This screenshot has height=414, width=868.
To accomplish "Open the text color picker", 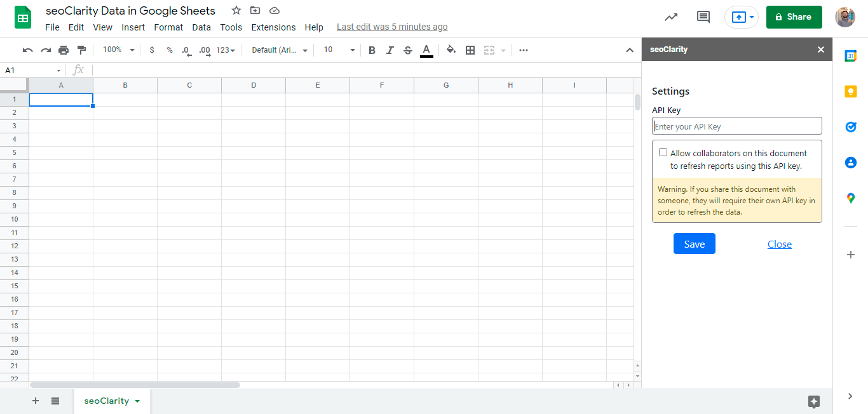I will 426,50.
